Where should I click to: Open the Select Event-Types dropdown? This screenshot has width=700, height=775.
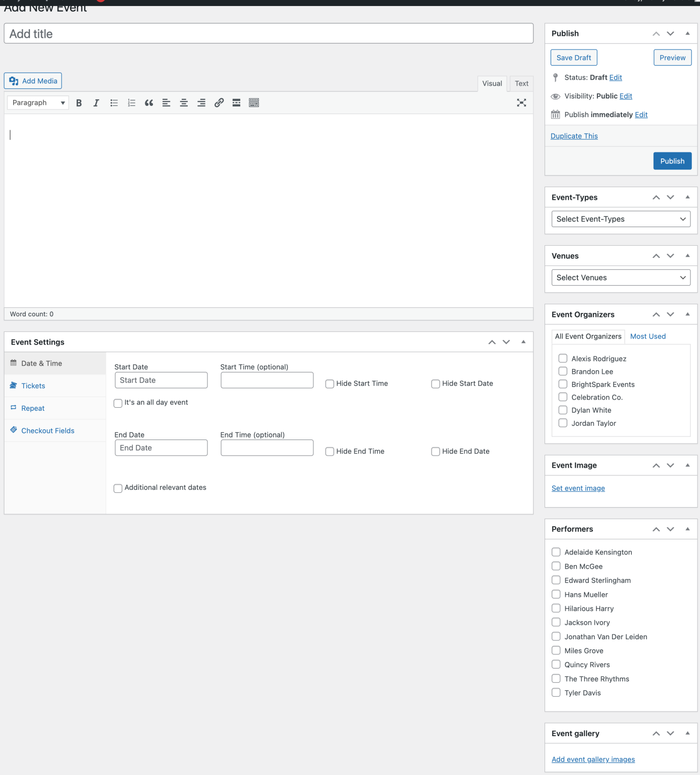tap(620, 218)
